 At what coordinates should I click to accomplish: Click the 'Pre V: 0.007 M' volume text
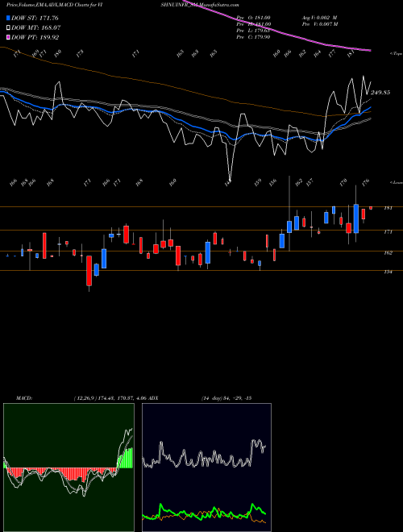click(x=319, y=24)
